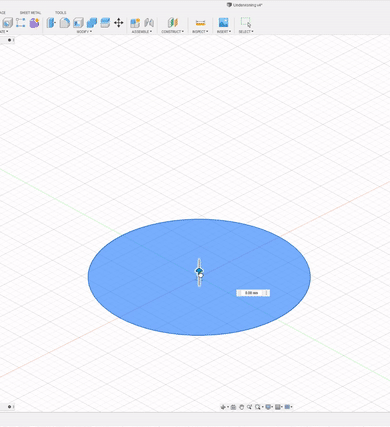390x427 pixels.
Task: Switch to the TOOLS tab
Action: [x=61, y=13]
